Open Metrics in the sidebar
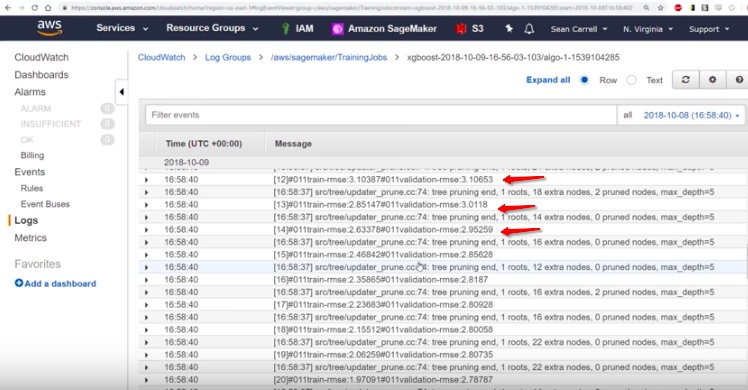Screen dimensions: 748x390 coord(31,237)
